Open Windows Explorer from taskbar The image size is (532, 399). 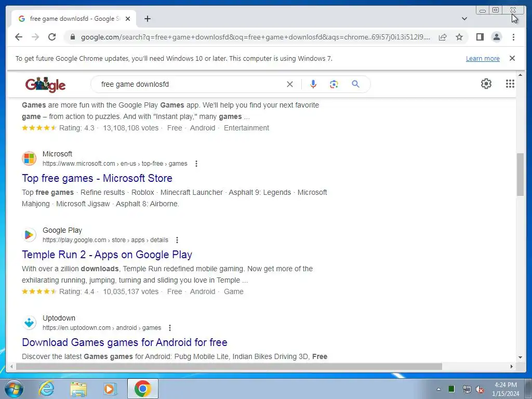click(x=78, y=389)
